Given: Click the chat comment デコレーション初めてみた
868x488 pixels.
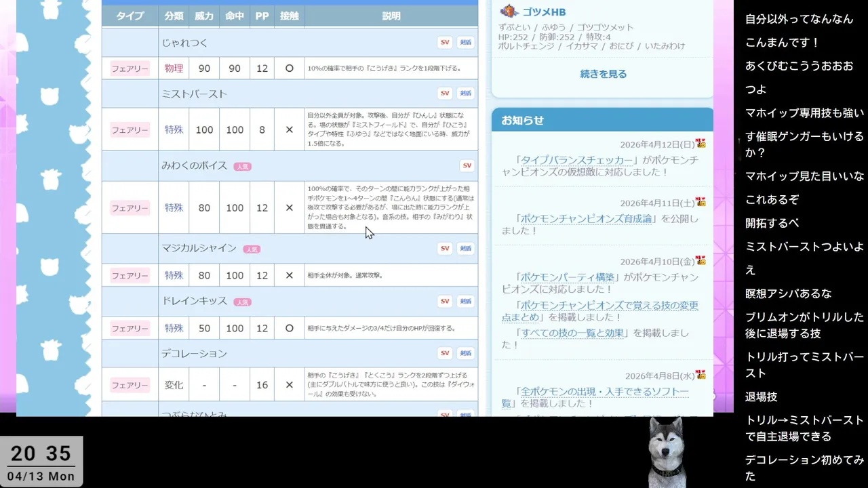Looking at the screenshot, I should coord(804,468).
